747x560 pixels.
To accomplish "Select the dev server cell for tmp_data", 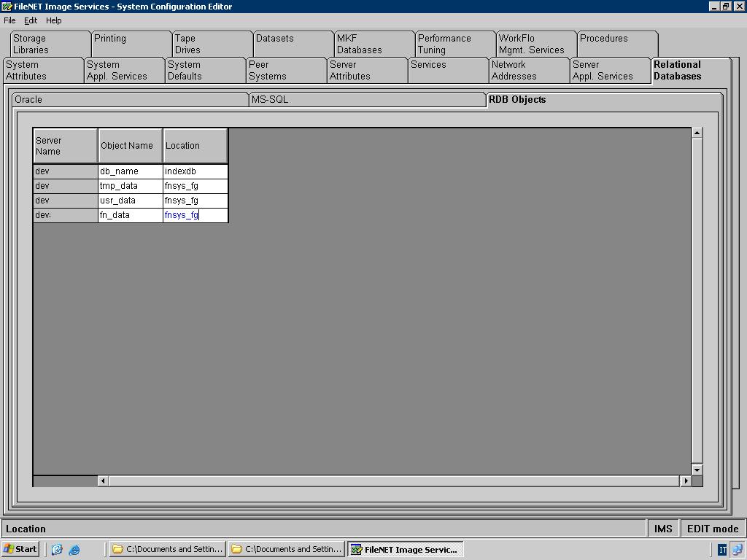I will [x=66, y=186].
